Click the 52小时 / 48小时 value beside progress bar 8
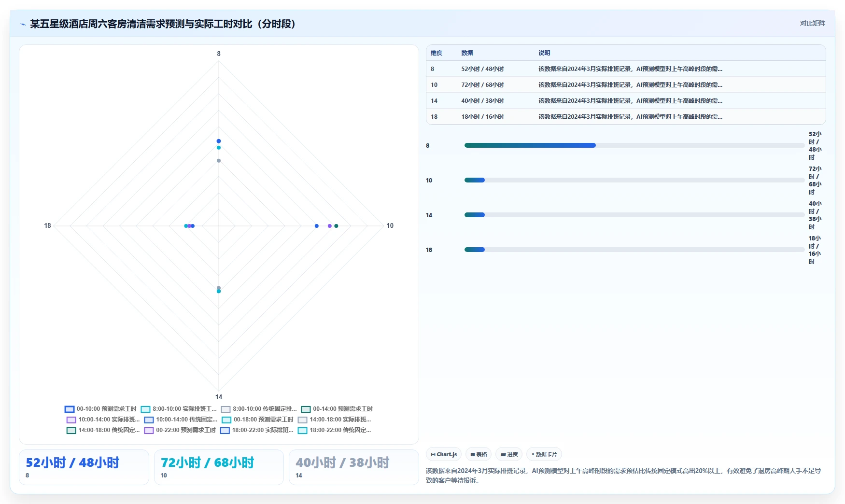Screen dimensions: 845x504 (815, 146)
